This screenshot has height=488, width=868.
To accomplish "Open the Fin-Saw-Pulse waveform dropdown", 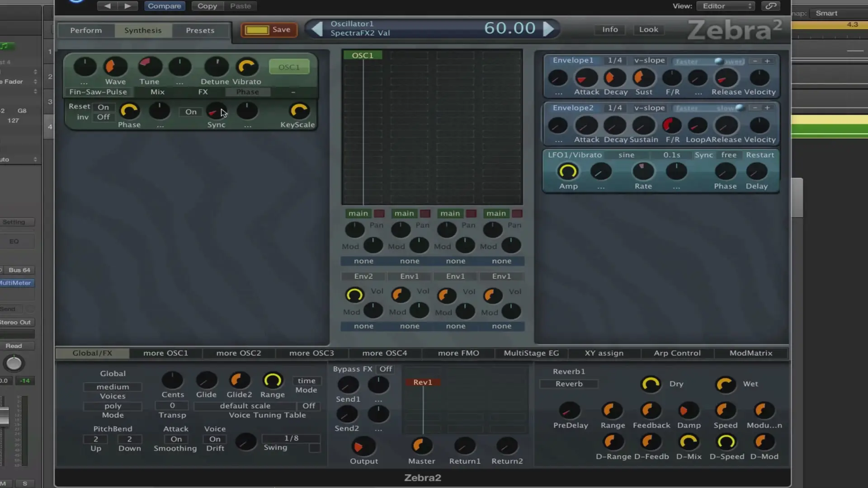I will tap(98, 92).
